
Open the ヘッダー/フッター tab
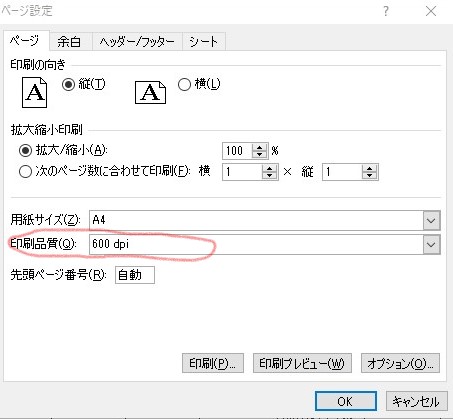[x=137, y=41]
